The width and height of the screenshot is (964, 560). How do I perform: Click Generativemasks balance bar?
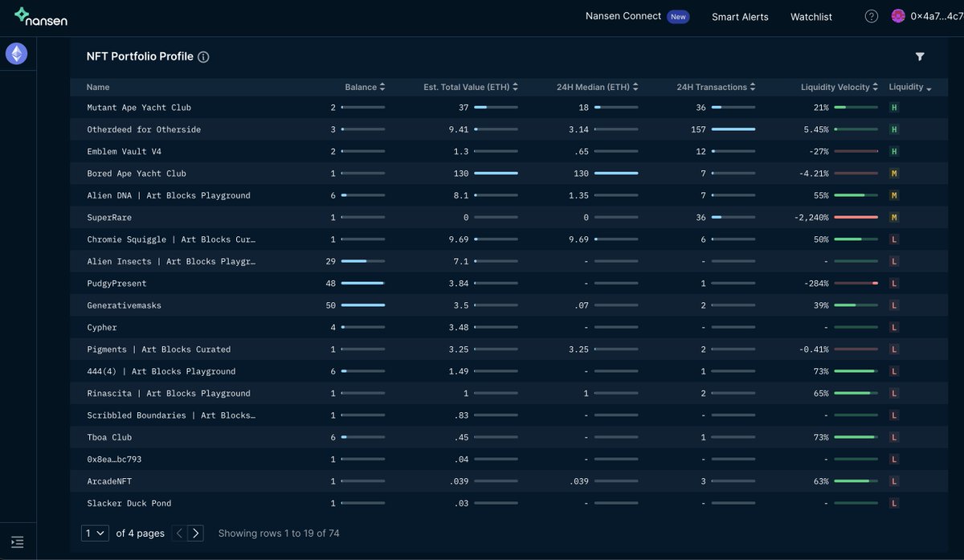(363, 305)
